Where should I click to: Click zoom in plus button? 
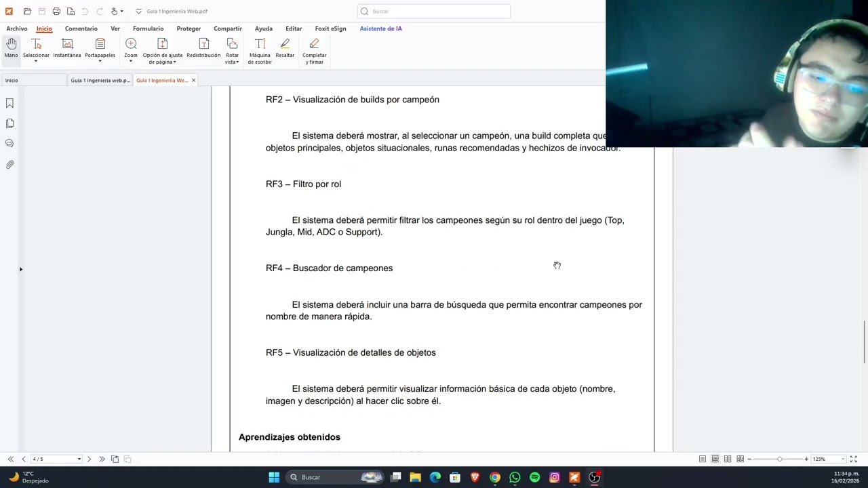[x=806, y=459]
